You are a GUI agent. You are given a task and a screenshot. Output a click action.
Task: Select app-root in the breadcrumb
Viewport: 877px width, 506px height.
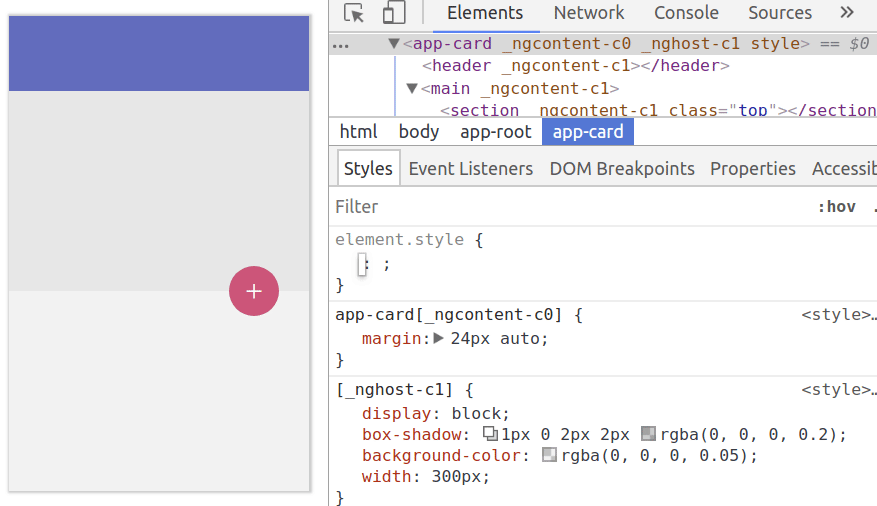[x=496, y=132]
